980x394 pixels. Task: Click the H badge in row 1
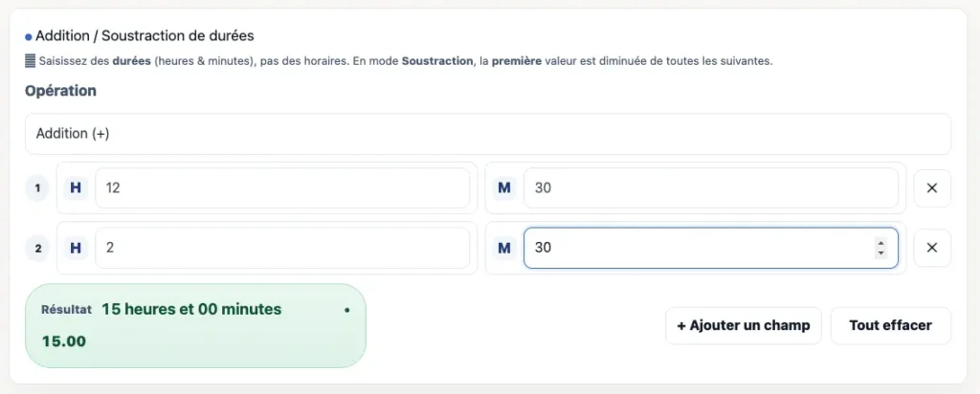tap(76, 188)
